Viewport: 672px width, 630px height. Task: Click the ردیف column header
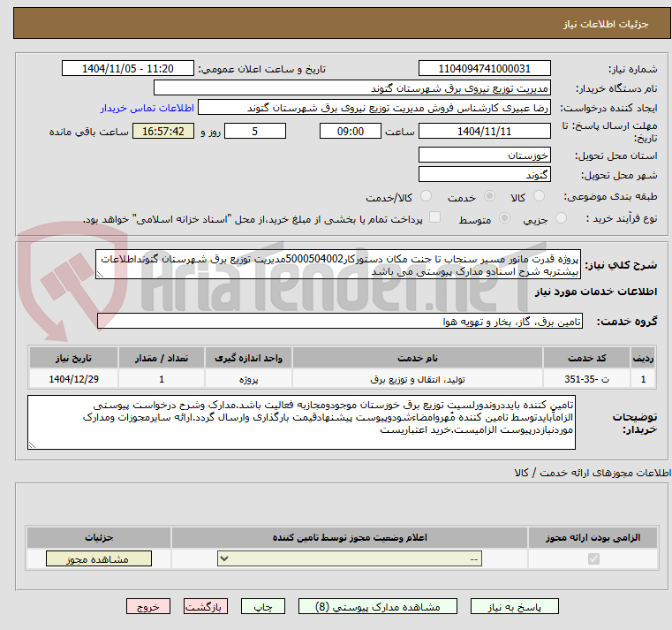(643, 358)
